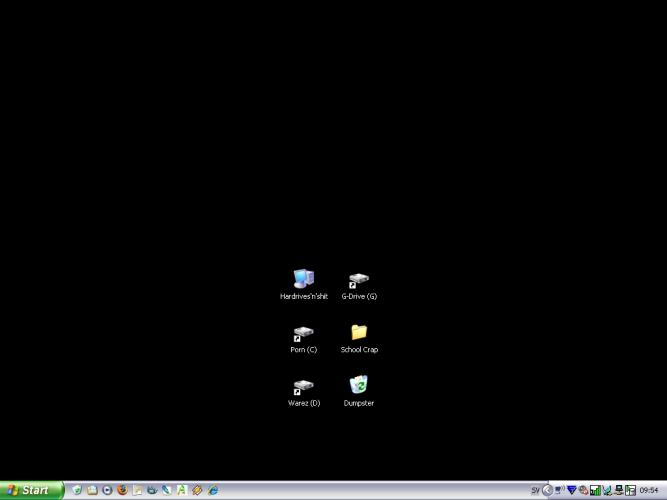Launch Internet Explorer from quick launch
This screenshot has width=667, height=500.
point(213,490)
